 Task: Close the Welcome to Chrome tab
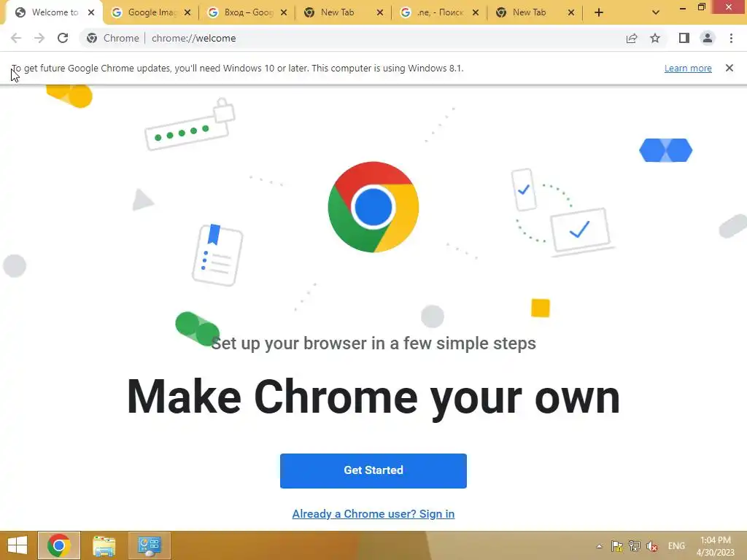[x=91, y=12]
